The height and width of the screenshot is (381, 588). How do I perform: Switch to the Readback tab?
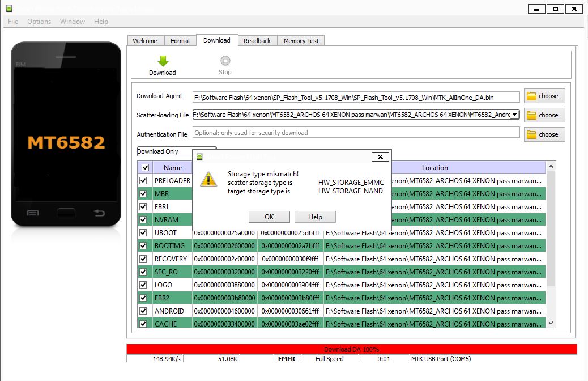pos(257,41)
